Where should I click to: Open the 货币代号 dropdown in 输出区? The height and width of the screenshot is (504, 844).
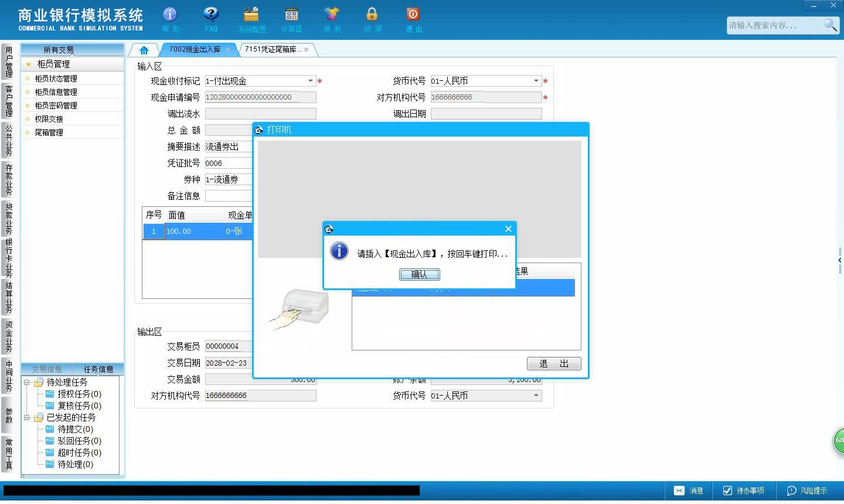click(536, 396)
